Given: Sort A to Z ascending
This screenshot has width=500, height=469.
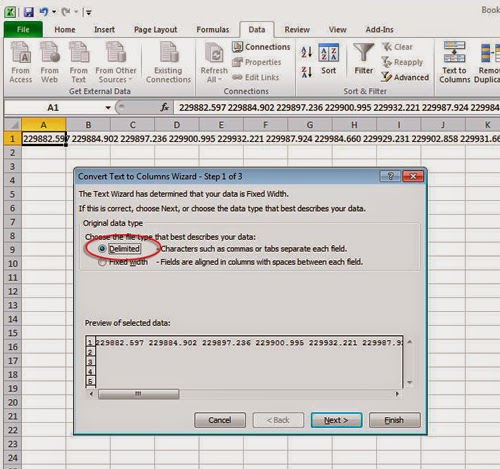Looking at the screenshot, I should (306, 52).
